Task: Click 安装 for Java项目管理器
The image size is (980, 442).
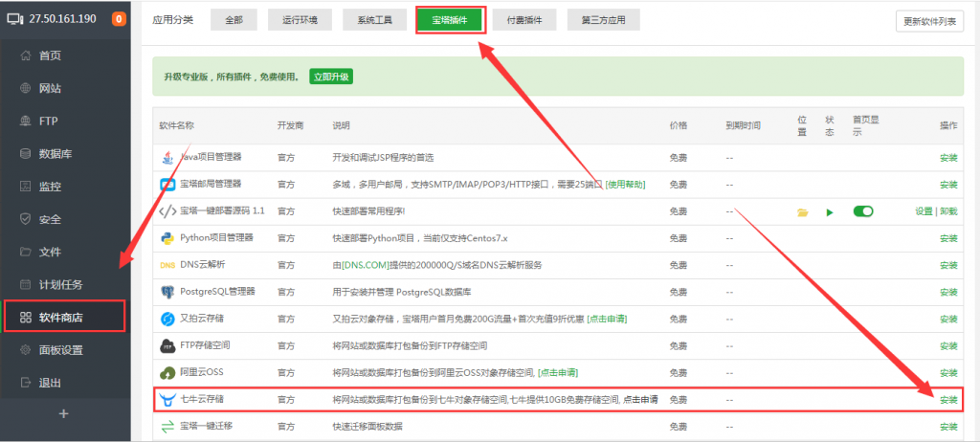Action: click(948, 158)
